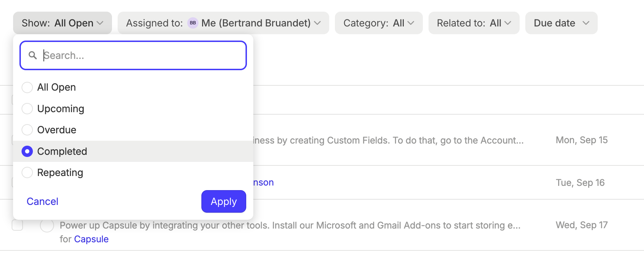Cancel the filter selection
The width and height of the screenshot is (644, 261).
click(42, 201)
